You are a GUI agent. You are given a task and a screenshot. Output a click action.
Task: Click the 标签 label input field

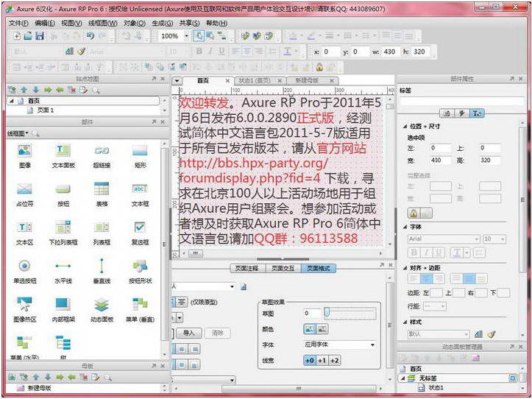pos(461,101)
